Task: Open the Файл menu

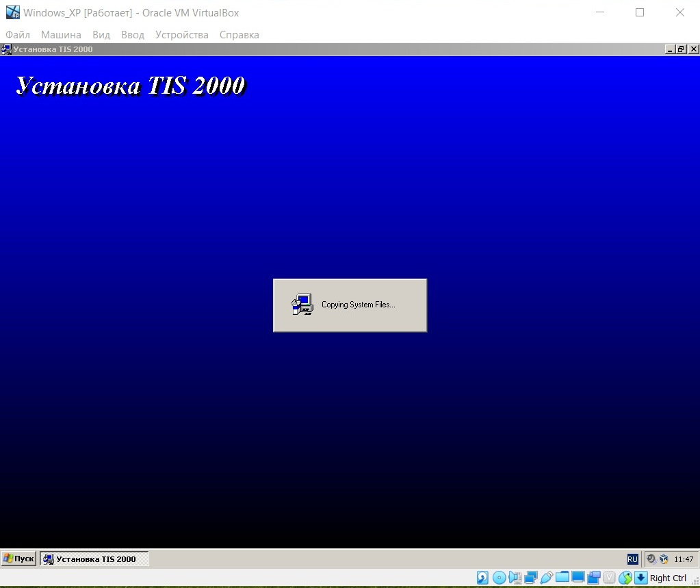Action: [x=18, y=35]
